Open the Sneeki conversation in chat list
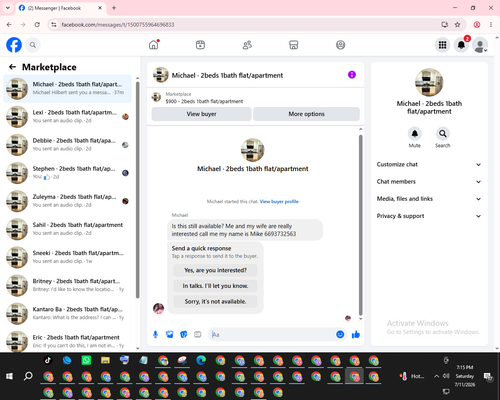This screenshot has height=400, width=500. coord(67,257)
